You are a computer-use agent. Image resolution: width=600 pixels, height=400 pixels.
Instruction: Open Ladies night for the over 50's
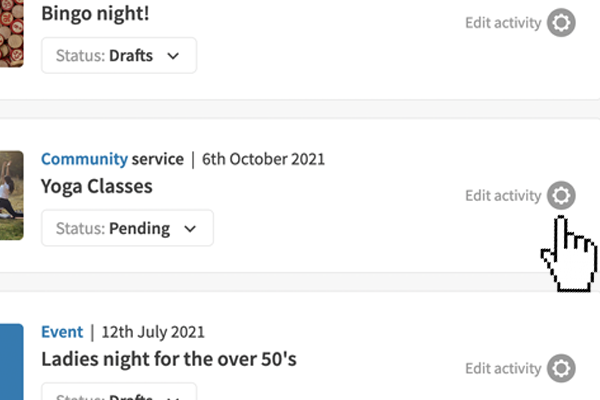pyautogui.click(x=168, y=358)
